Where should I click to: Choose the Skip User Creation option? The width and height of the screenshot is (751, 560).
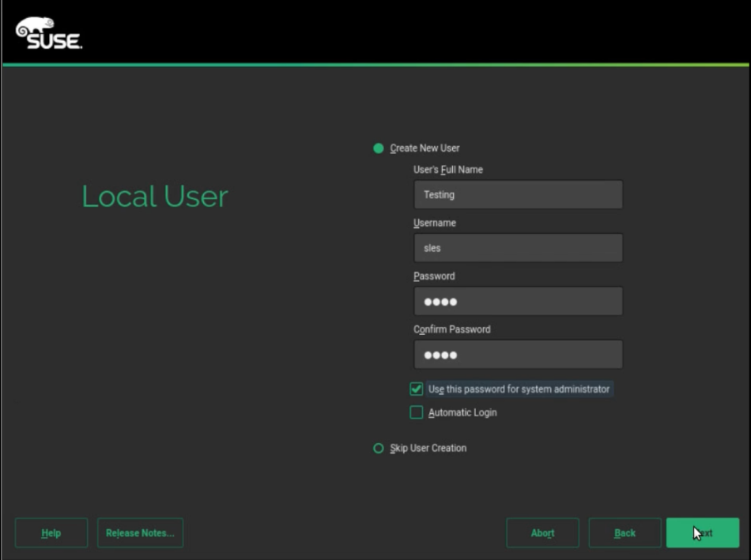(379, 449)
